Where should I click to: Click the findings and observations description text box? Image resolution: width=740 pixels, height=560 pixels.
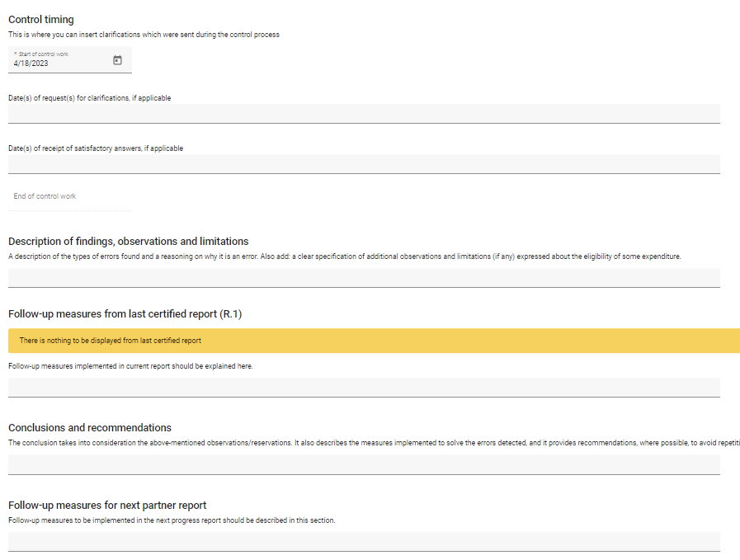[x=364, y=277]
